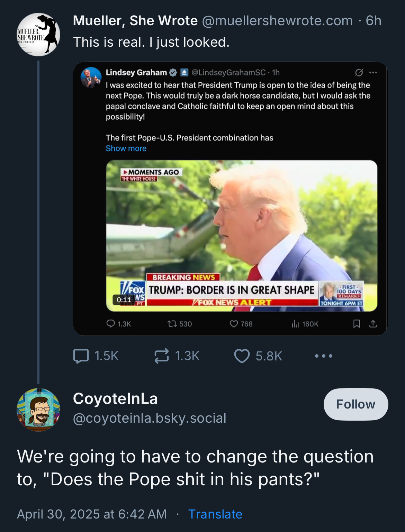
Task: Open the Mueller, She Wrote profile avatar
Action: 38,35
